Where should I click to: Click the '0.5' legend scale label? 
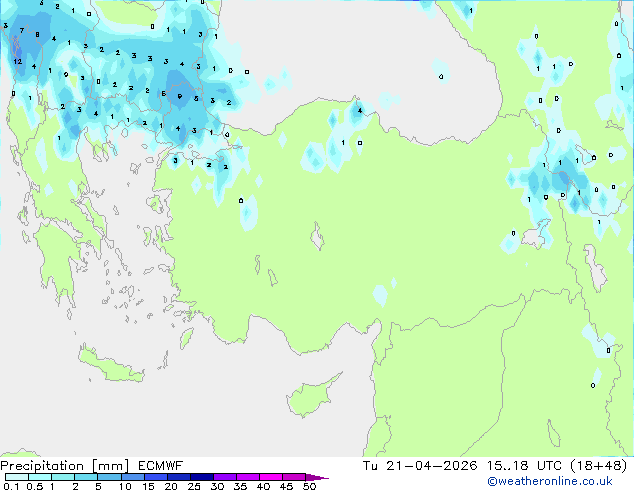point(35,486)
